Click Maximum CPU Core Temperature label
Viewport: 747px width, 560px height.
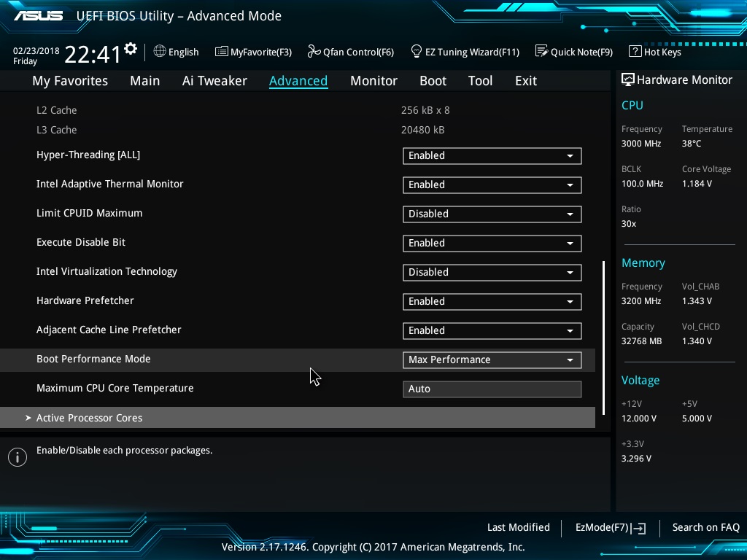(115, 388)
